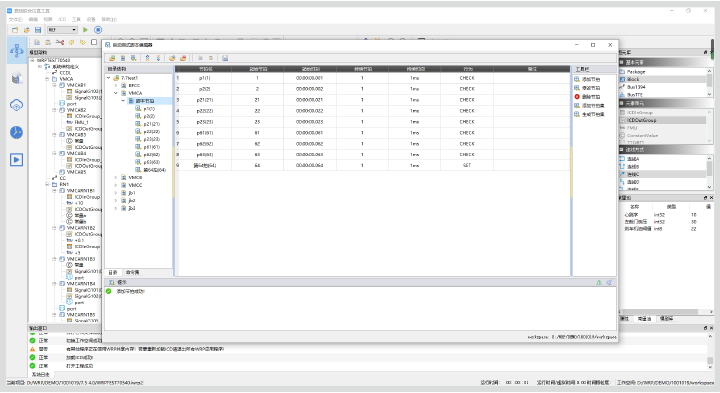Click the orange open-folder icon in dialog toolbar
Viewport: 720px width, 393px height.
[x=172, y=58]
